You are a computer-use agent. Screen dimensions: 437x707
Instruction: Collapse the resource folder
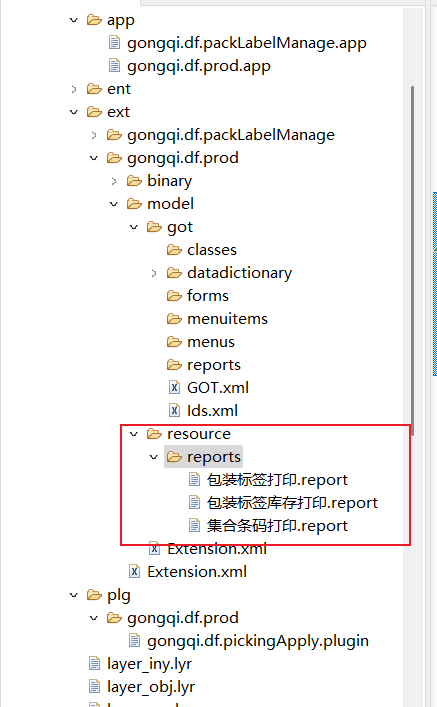point(133,434)
